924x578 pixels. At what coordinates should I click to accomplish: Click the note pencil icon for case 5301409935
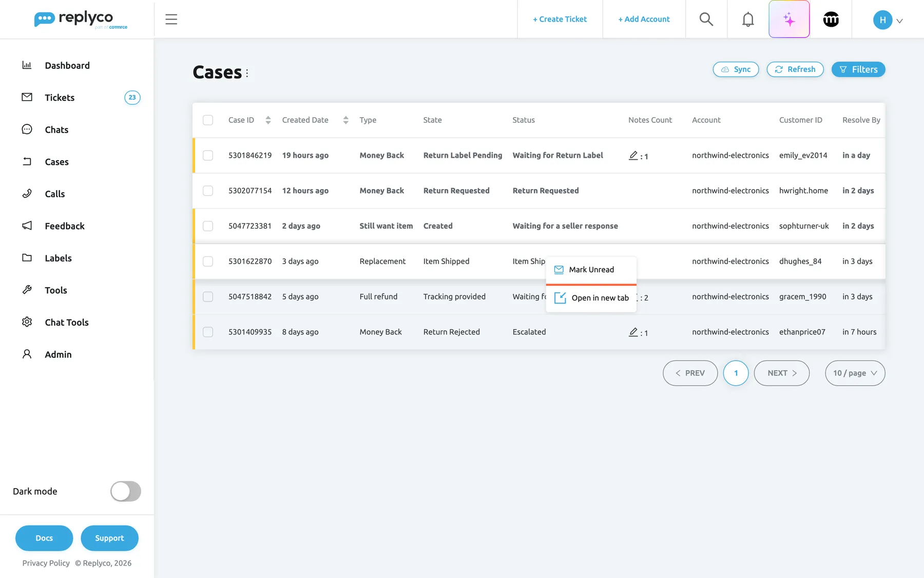633,332
